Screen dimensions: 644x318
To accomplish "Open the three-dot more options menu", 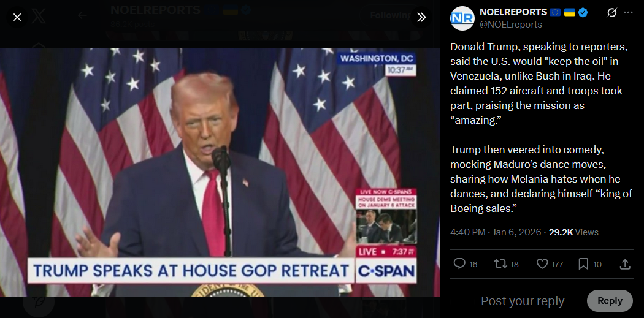I will coord(628,13).
